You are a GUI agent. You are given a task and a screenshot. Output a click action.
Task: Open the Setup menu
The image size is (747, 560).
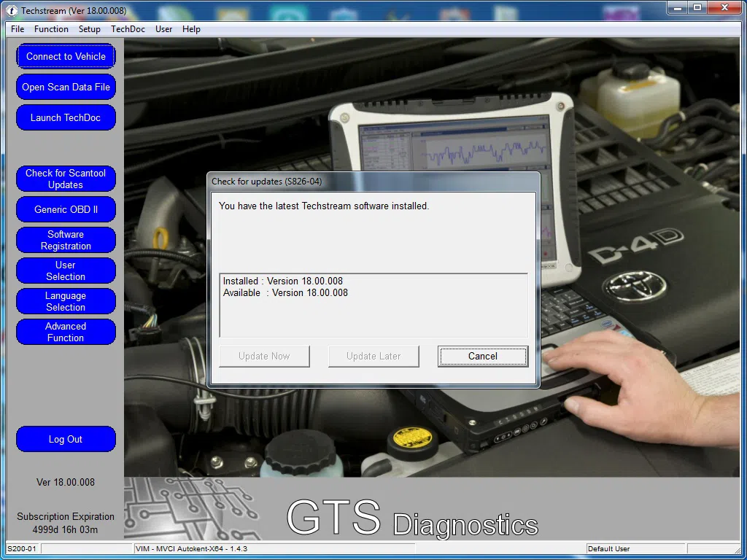[x=90, y=29]
